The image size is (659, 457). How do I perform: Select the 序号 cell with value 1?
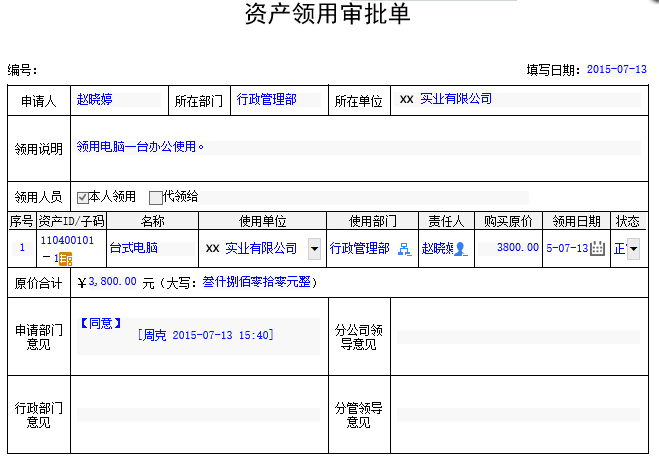(x=22, y=248)
